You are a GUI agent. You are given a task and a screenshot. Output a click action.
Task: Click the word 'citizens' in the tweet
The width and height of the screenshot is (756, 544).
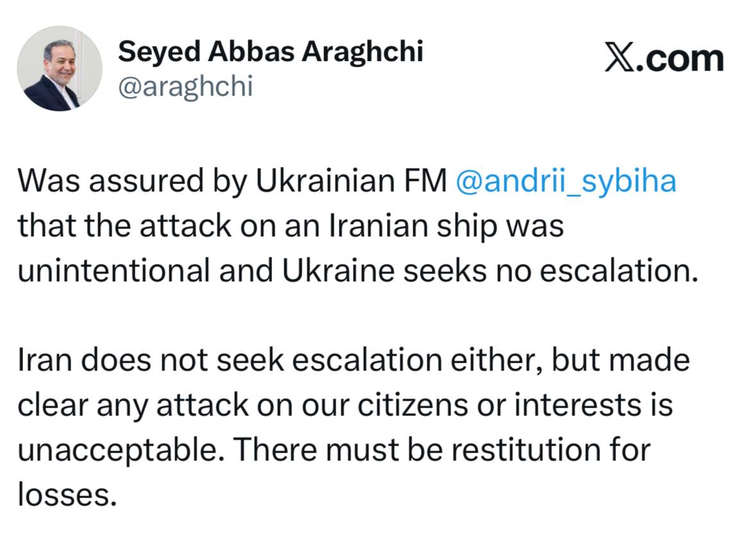point(413,405)
